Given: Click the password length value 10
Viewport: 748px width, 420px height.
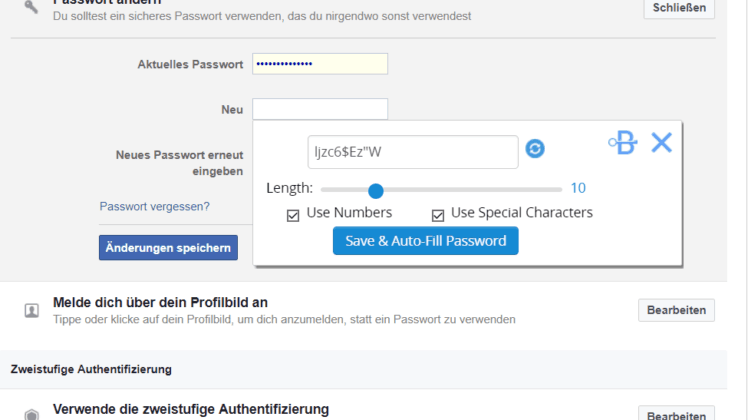Looking at the screenshot, I should (578, 188).
